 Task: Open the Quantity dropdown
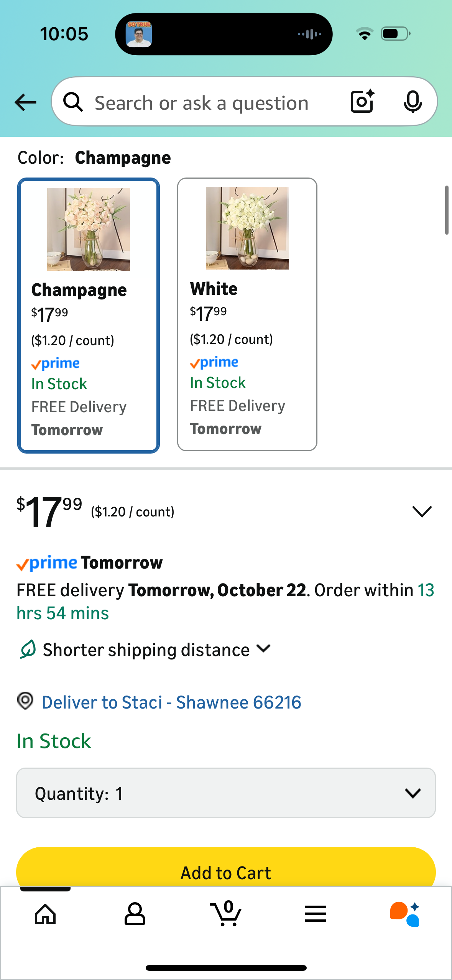[226, 793]
